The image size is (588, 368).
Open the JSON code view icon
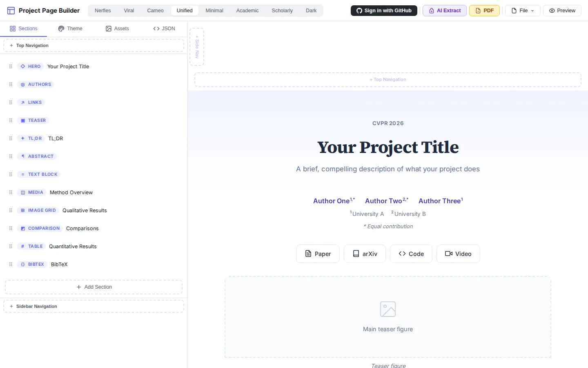(156, 29)
